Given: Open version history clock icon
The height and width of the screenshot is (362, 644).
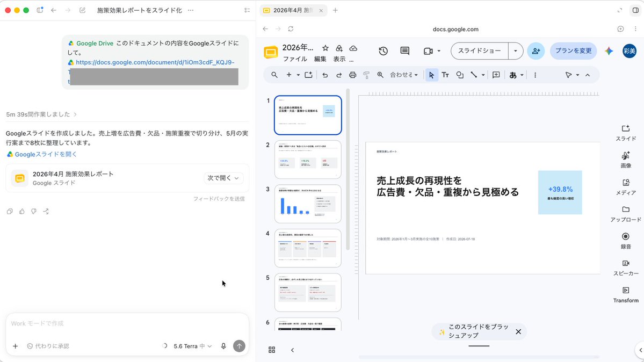Looking at the screenshot, I should coord(383,51).
